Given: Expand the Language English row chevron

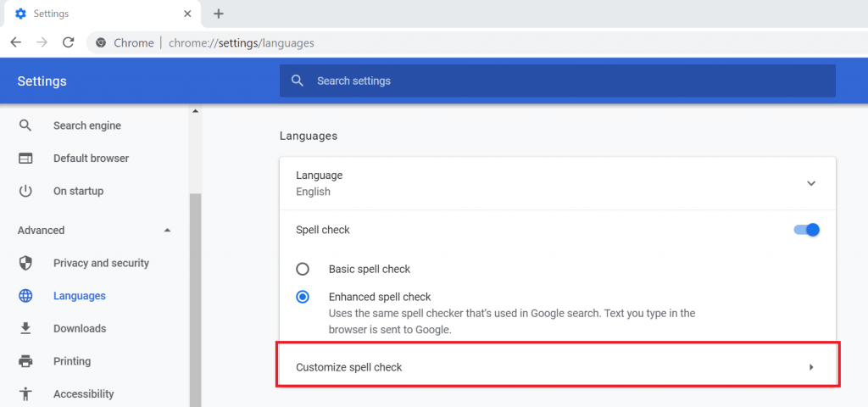Looking at the screenshot, I should [x=811, y=183].
